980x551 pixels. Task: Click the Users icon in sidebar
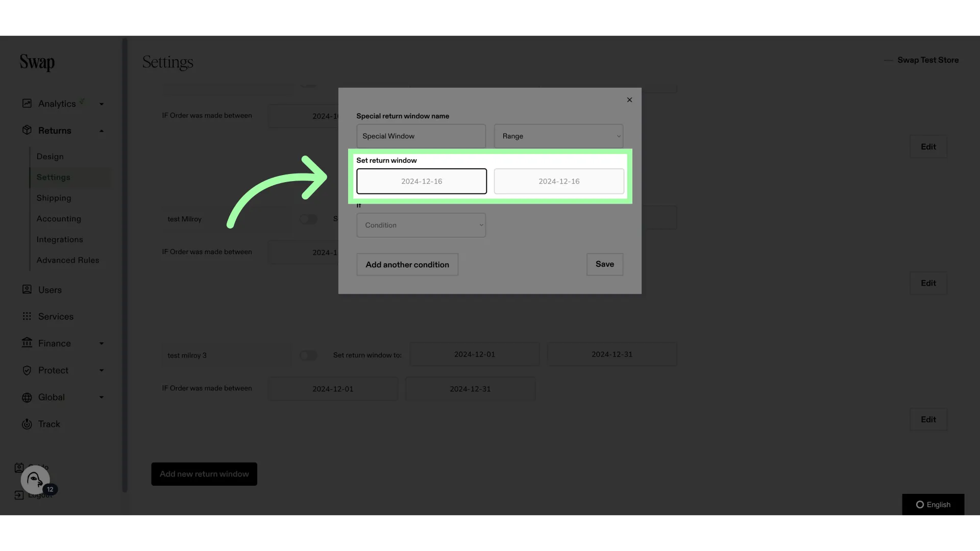click(x=27, y=289)
